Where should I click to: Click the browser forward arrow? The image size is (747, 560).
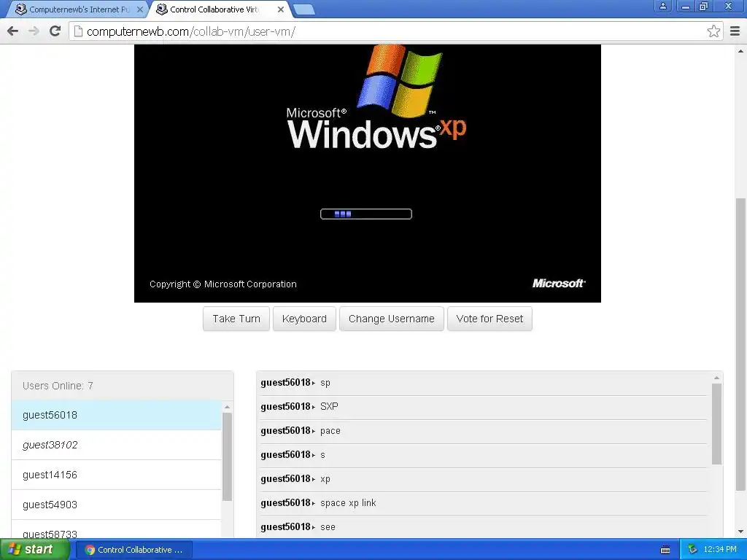click(34, 31)
